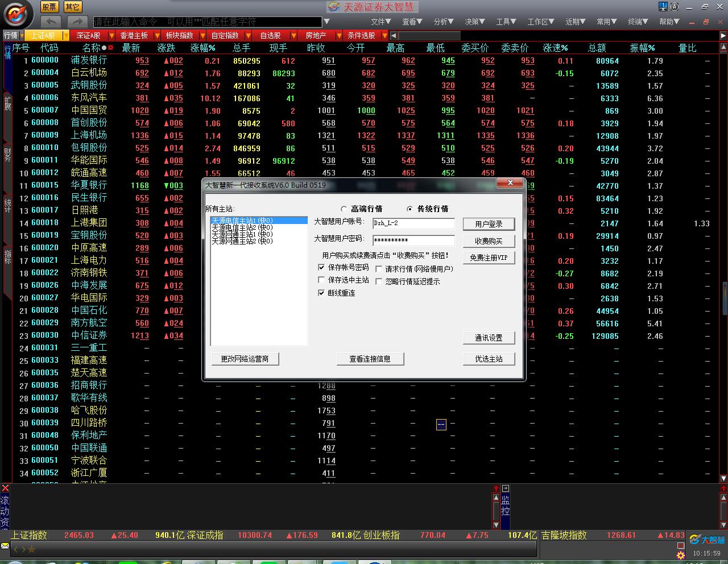This screenshot has width=728, height=564.
Task: Click the 更改网络运营商 button
Action: (245, 359)
